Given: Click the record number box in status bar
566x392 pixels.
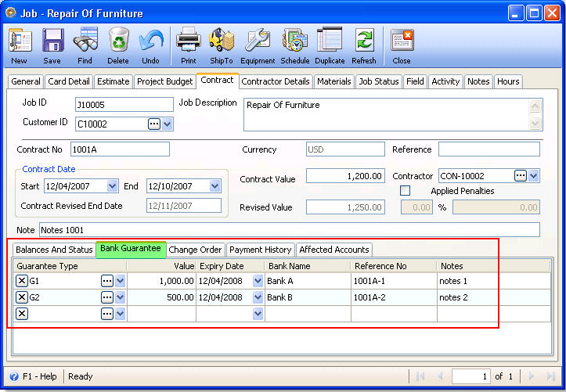Looking at the screenshot, I should coord(471,376).
